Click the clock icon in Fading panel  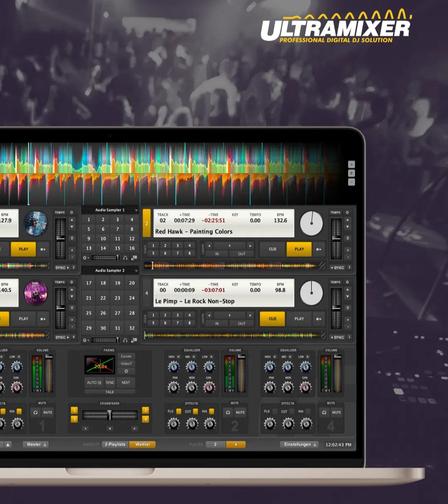[x=126, y=371]
